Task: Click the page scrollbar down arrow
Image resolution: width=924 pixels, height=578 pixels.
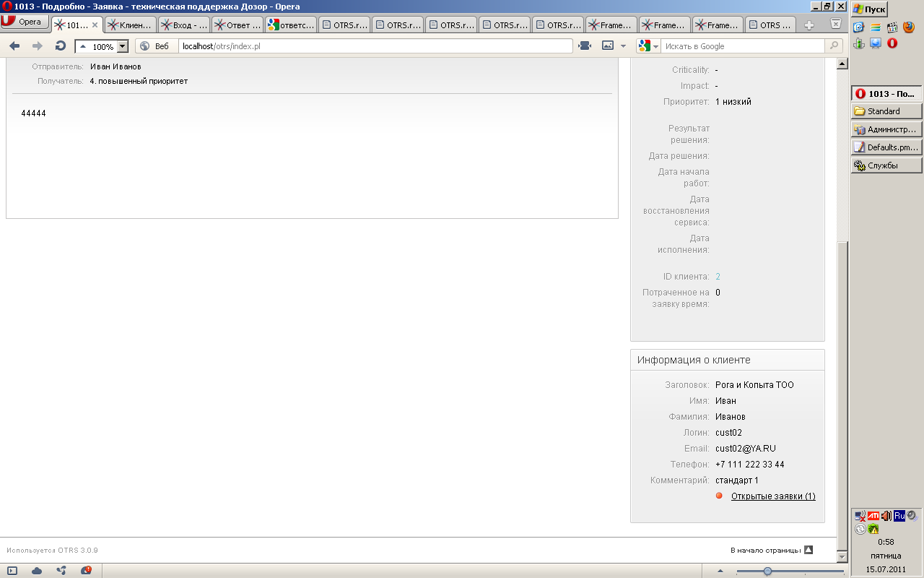Action: click(842, 557)
